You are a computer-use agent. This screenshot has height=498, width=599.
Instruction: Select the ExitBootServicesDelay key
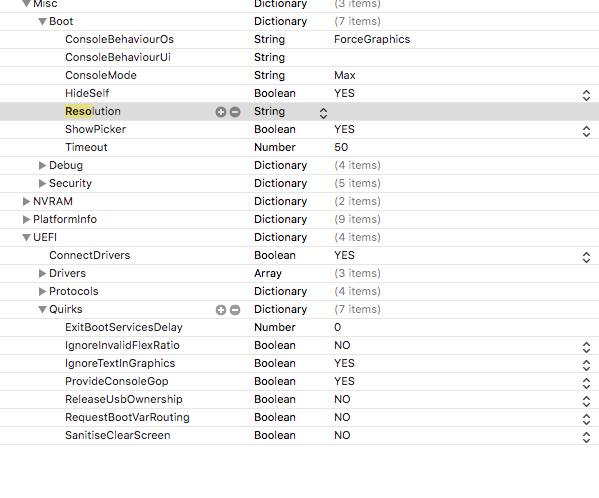[124, 327]
